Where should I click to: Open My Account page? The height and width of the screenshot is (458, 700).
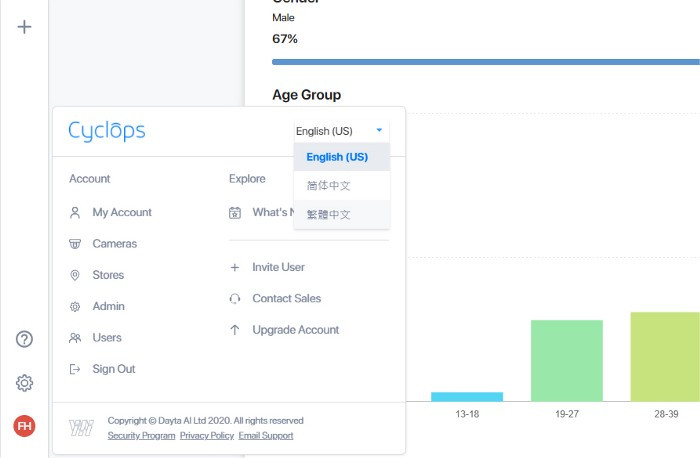point(122,212)
